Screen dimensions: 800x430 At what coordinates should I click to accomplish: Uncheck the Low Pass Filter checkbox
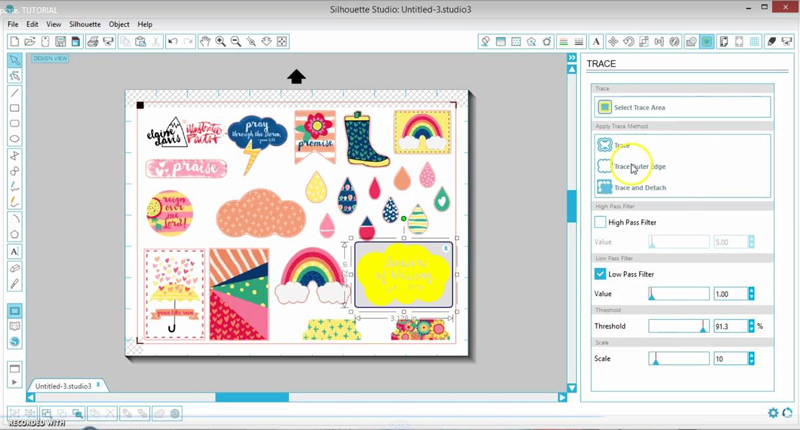click(x=601, y=274)
